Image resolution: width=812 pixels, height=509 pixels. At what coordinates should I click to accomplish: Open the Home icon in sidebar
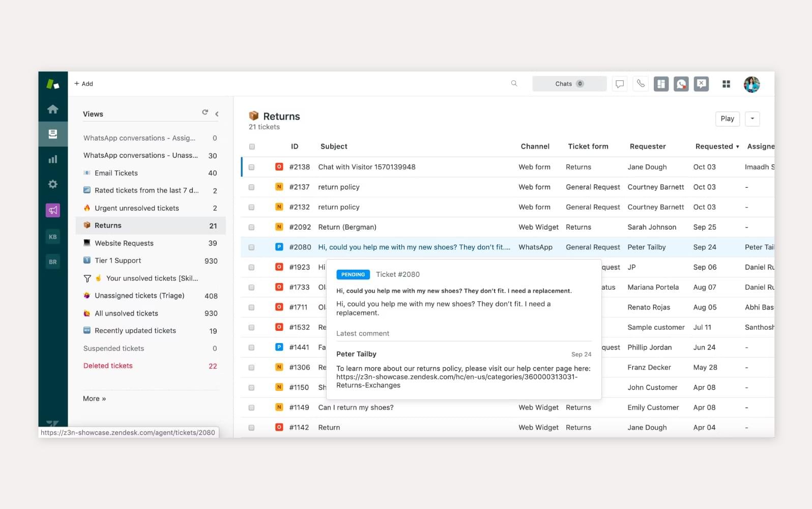point(53,109)
